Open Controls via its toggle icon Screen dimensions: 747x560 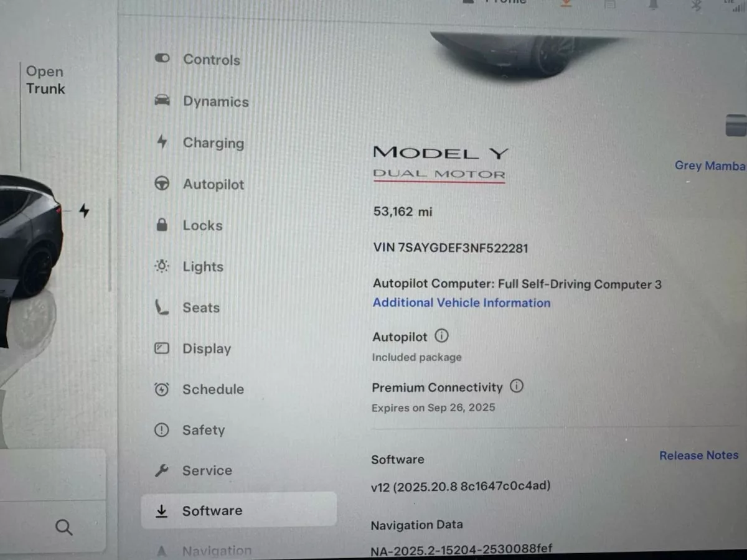pyautogui.click(x=162, y=58)
